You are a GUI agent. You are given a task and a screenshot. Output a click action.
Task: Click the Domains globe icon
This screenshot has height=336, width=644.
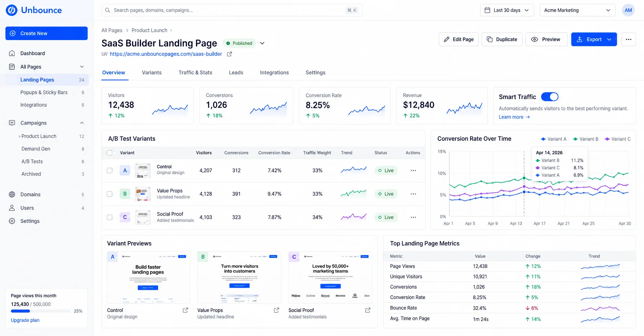(x=12, y=195)
